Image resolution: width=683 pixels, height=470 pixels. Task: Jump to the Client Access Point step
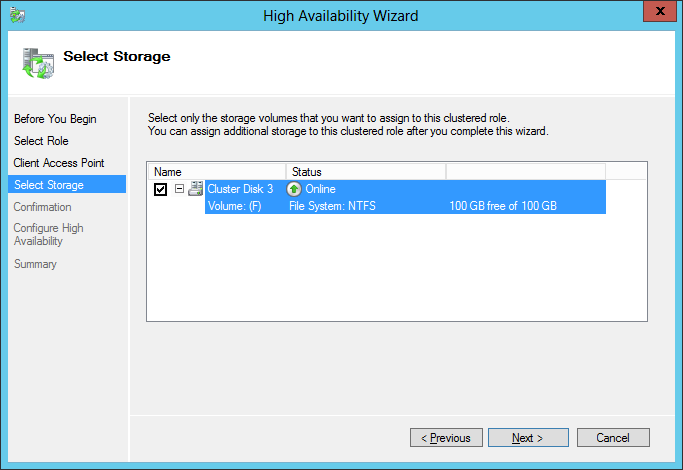click(x=59, y=163)
